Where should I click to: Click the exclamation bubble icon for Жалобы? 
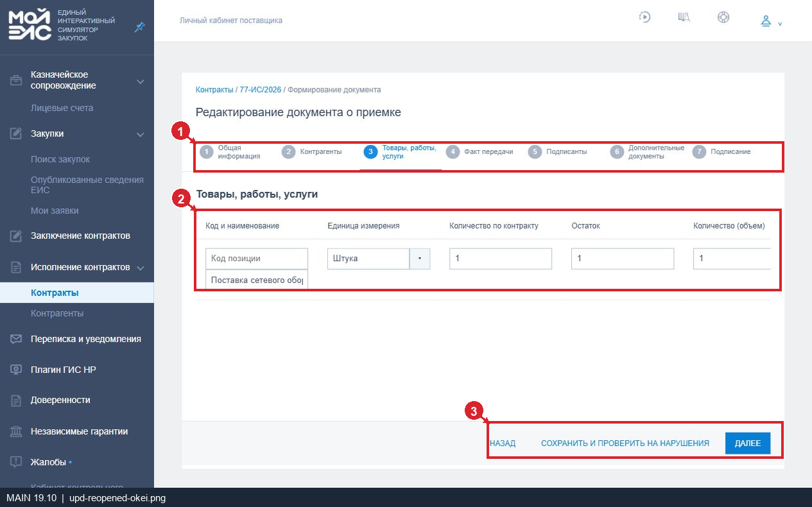pyautogui.click(x=16, y=462)
